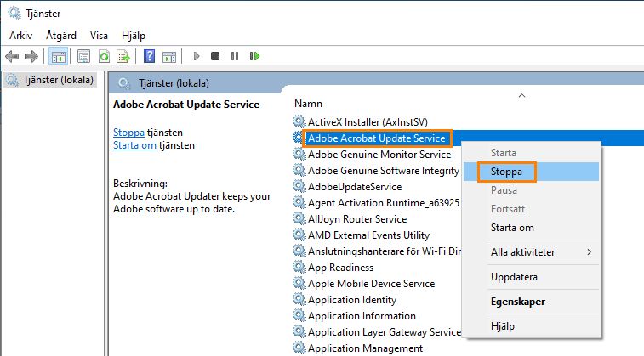Choose Stoppa in the context menu
This screenshot has height=356, width=644.
pyautogui.click(x=506, y=171)
